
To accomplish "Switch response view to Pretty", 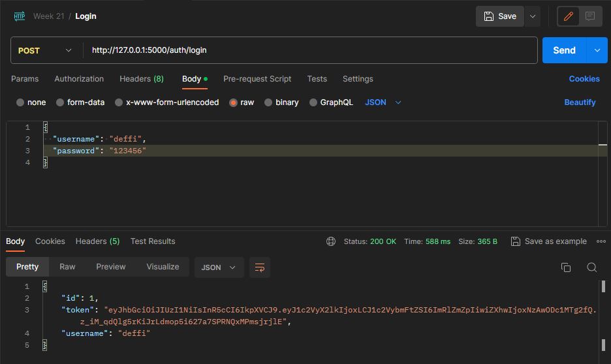I will click(x=27, y=267).
